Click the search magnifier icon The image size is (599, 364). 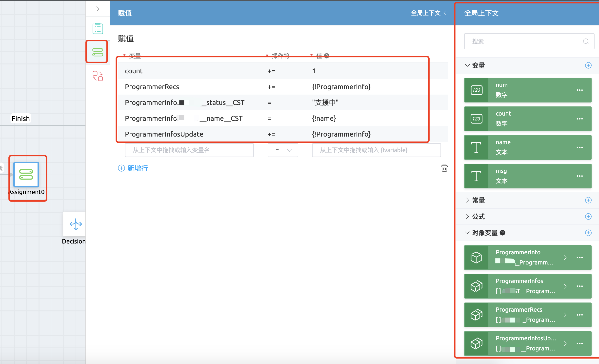pyautogui.click(x=586, y=41)
